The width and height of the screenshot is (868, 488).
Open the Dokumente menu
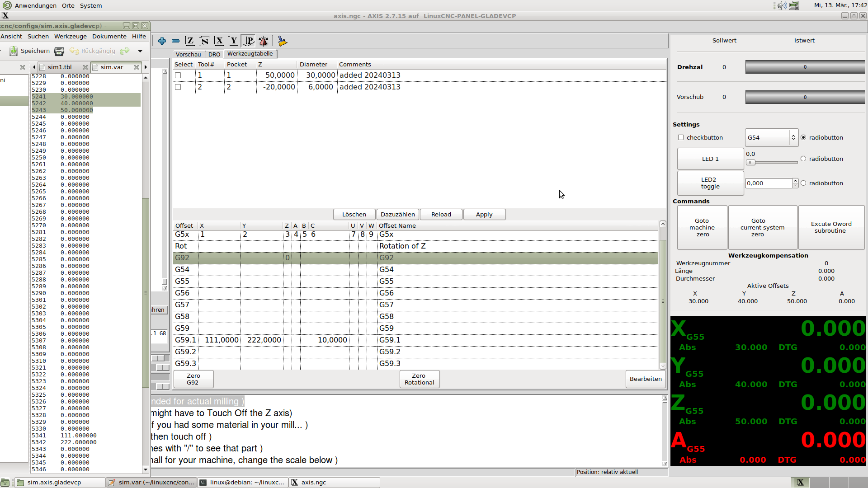(x=109, y=37)
